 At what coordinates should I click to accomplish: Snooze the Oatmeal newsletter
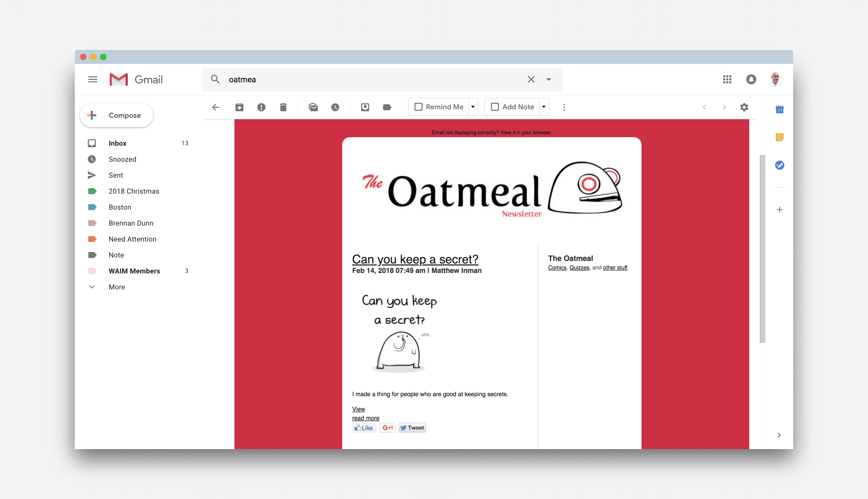click(x=335, y=107)
